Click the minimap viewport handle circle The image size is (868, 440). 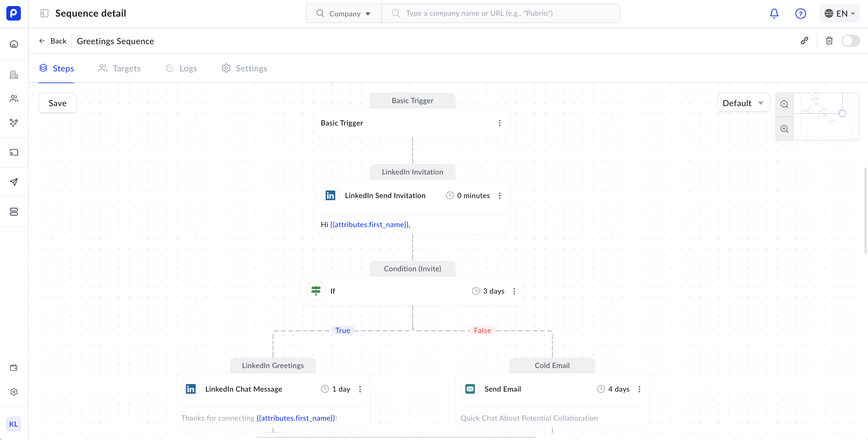click(x=842, y=114)
